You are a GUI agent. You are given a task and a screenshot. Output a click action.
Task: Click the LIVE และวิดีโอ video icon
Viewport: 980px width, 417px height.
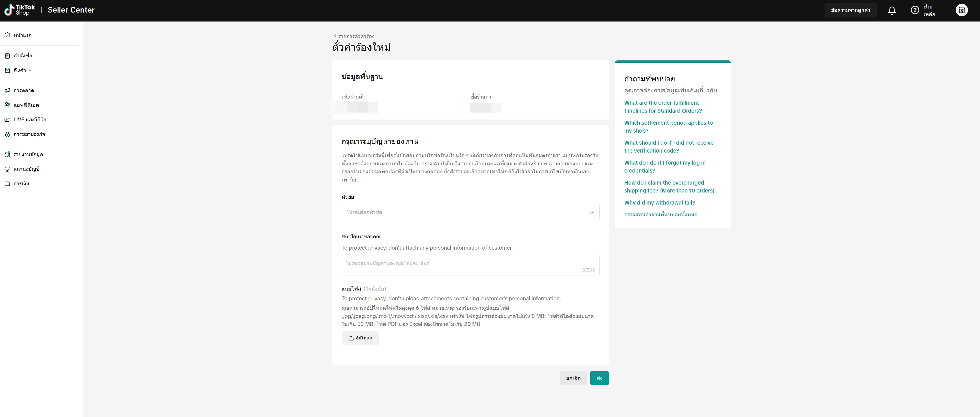coord(7,120)
